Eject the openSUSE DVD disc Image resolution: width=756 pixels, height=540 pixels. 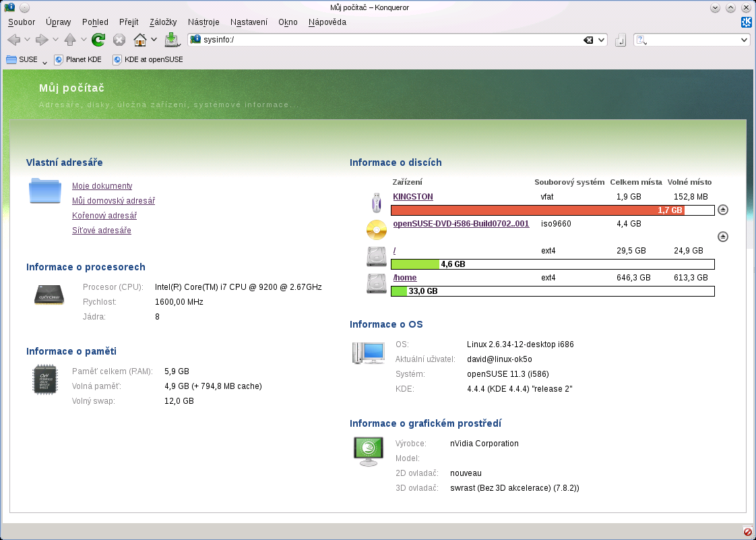(723, 237)
